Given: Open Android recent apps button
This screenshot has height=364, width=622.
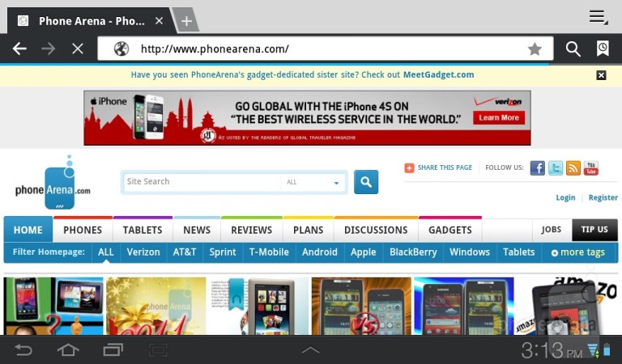Looking at the screenshot, I should point(113,350).
